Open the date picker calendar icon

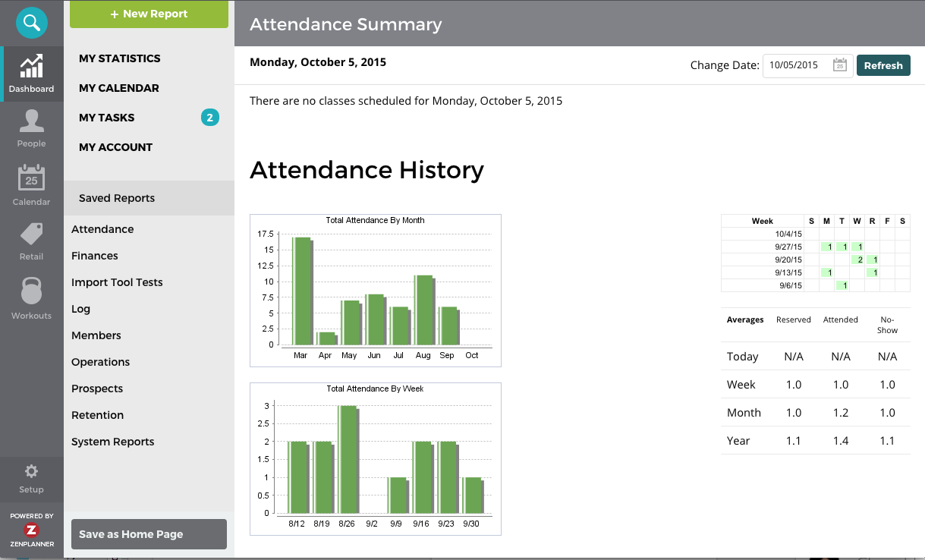tap(840, 66)
